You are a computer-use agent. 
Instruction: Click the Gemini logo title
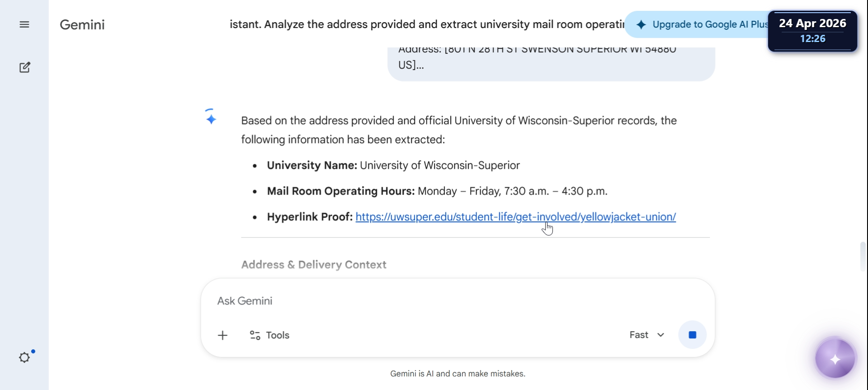click(82, 24)
